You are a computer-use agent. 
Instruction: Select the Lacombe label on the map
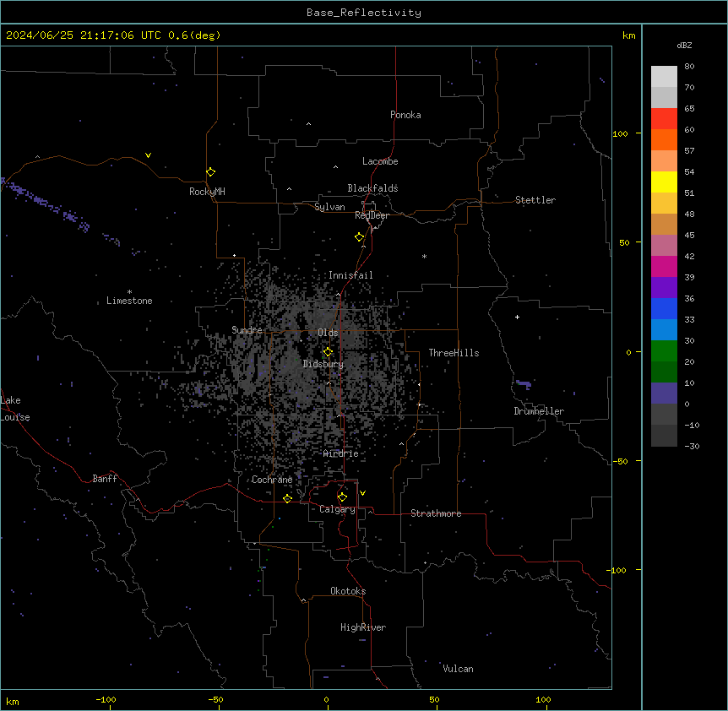(380, 161)
